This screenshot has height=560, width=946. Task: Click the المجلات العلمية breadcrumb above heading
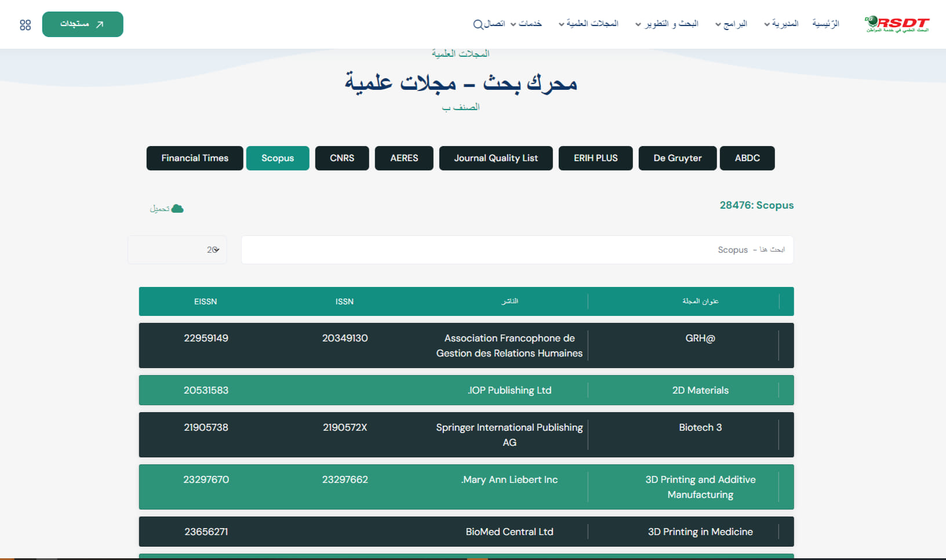tap(460, 53)
